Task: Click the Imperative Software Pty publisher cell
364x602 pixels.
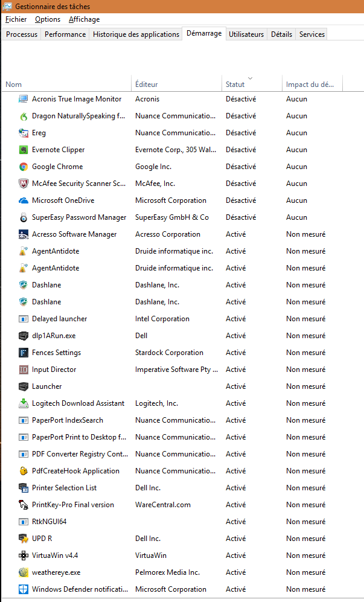Action: click(x=176, y=370)
